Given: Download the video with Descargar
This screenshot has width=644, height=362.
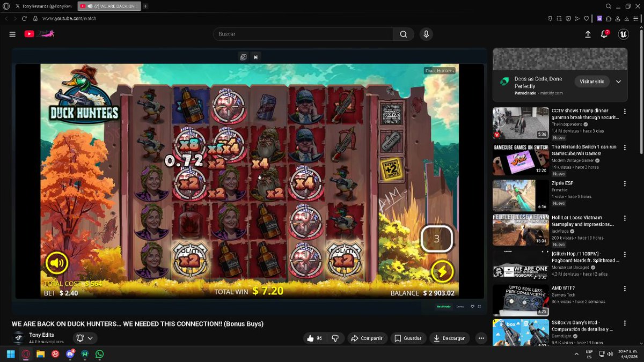Looking at the screenshot, I should (x=450, y=338).
